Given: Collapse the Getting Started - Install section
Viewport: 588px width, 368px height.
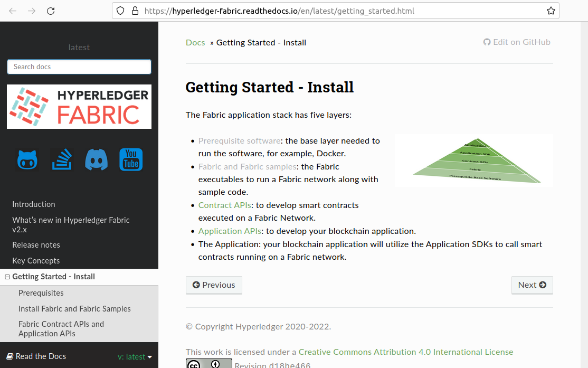Looking at the screenshot, I should point(7,277).
